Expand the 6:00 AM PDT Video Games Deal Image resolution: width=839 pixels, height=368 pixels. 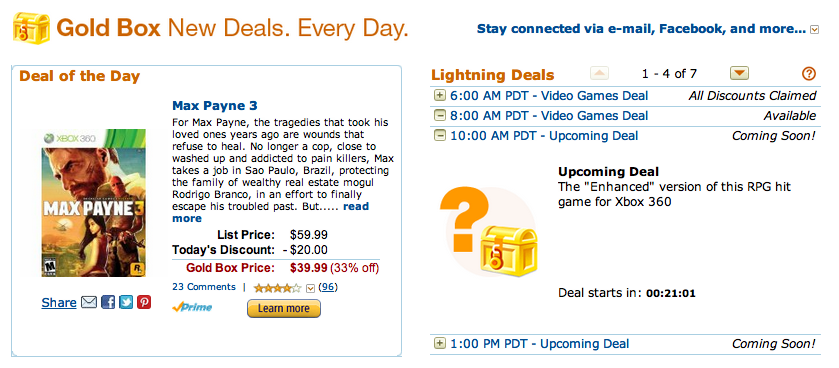439,96
